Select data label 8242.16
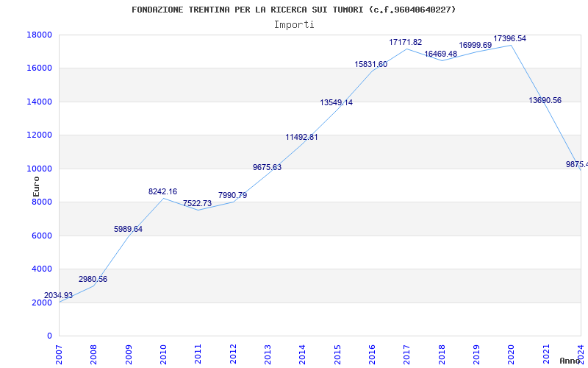The height and width of the screenshot is (368, 588). click(x=162, y=192)
